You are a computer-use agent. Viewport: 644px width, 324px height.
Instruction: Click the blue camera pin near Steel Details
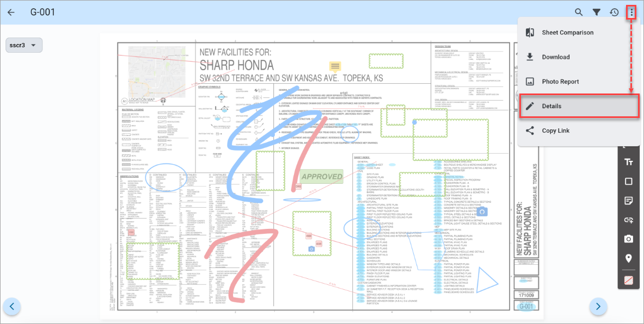click(x=482, y=211)
